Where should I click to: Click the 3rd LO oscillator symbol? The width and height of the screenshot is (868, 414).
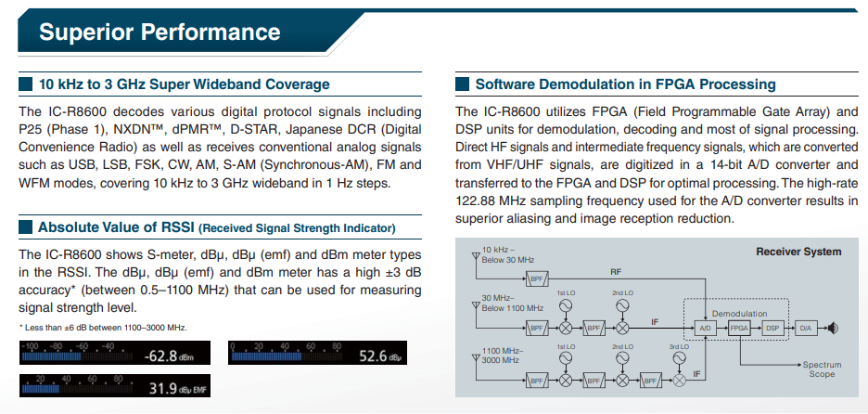(682, 357)
